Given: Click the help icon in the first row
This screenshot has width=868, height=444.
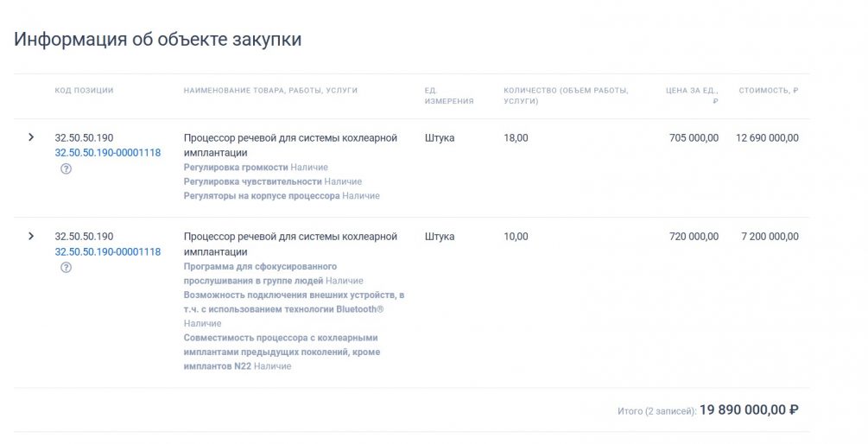Looking at the screenshot, I should coord(67,168).
